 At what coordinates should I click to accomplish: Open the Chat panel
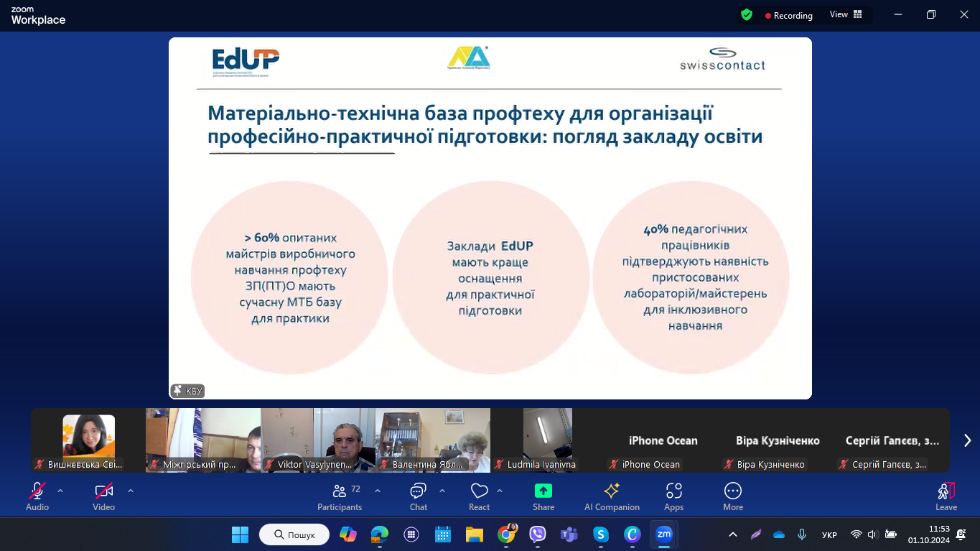pyautogui.click(x=418, y=496)
